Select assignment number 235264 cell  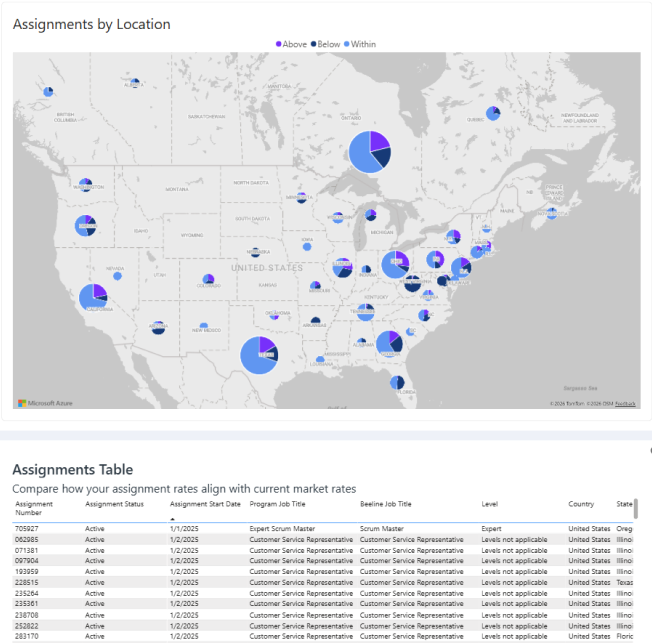27,593
